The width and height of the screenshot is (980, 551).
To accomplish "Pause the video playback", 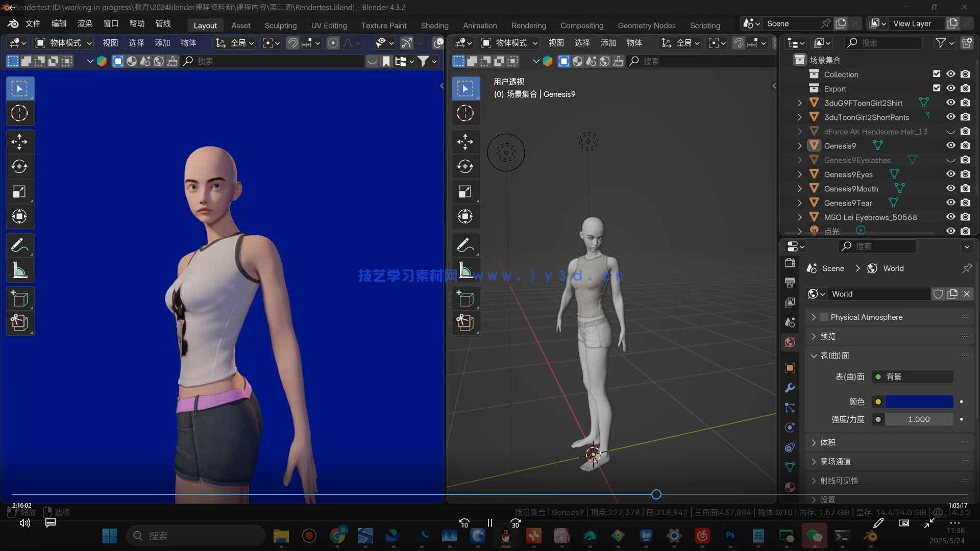I will (x=489, y=523).
